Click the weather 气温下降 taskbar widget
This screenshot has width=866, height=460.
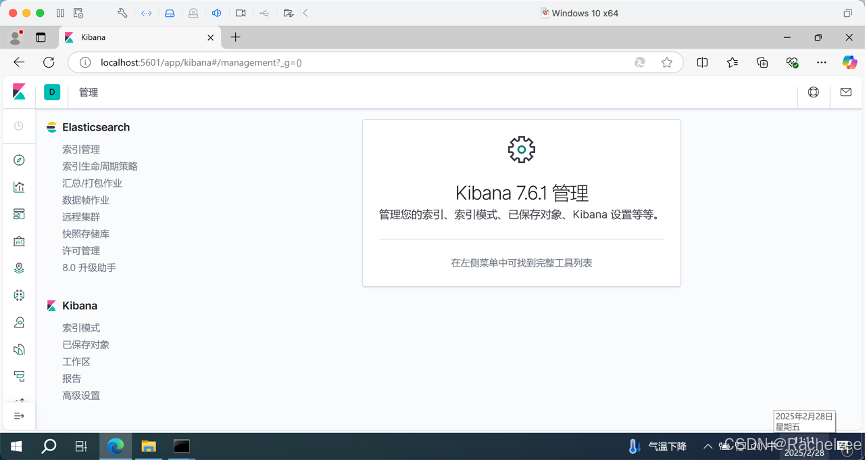658,446
